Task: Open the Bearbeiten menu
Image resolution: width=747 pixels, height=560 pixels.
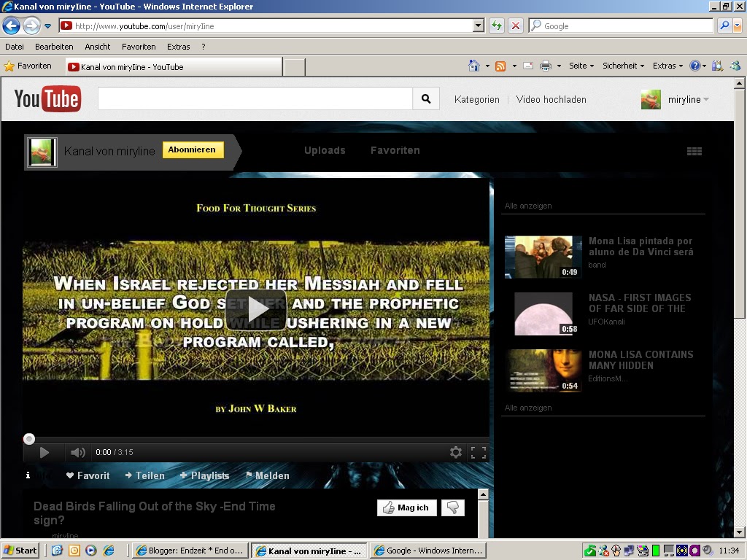Action: pyautogui.click(x=54, y=47)
